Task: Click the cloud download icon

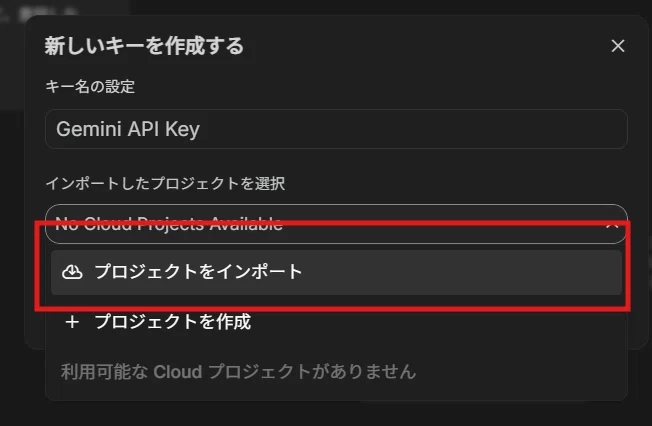Action: [72, 272]
